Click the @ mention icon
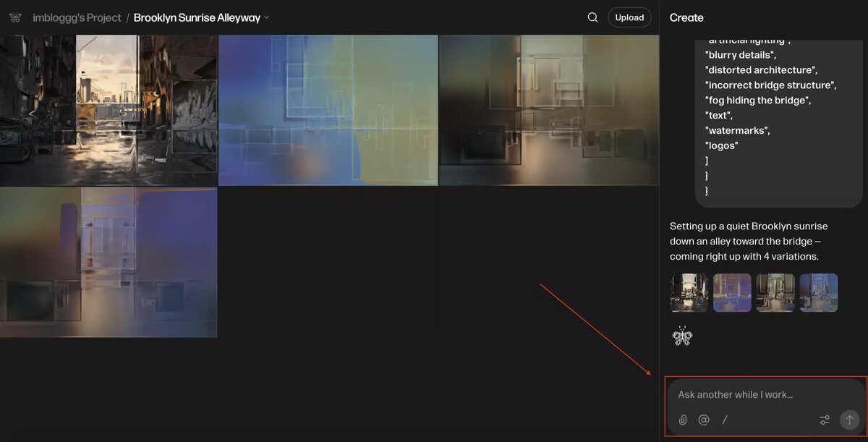The image size is (868, 442). pos(703,420)
